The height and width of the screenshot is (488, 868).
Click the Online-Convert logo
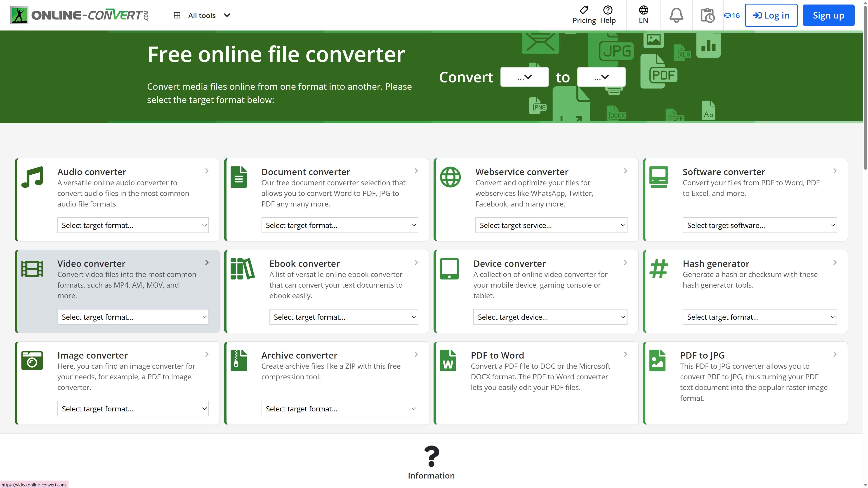80,15
